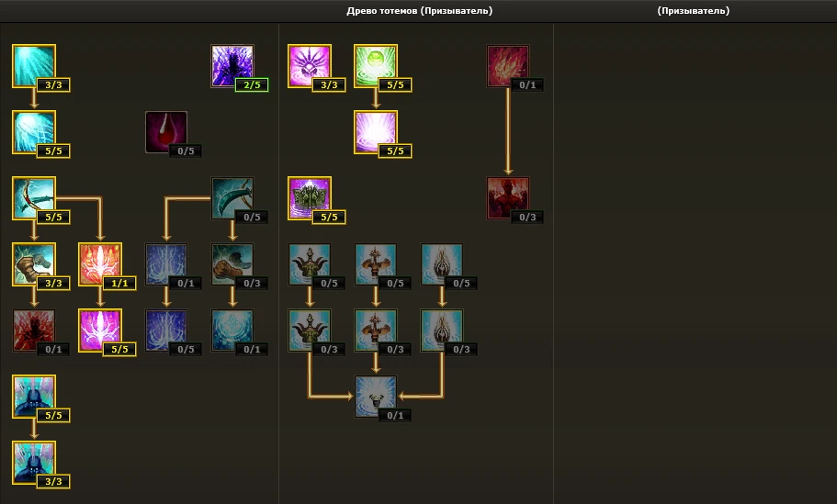Choose the purple armor talent 5/5
Image resolution: width=837 pixels, height=504 pixels.
(x=309, y=198)
